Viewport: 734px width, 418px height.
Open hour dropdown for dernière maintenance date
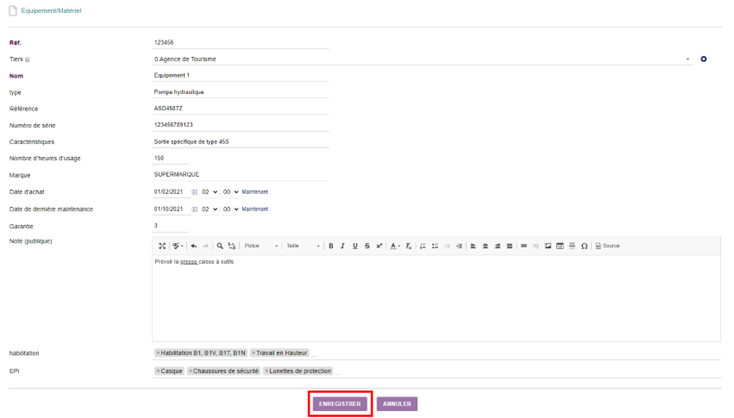click(x=210, y=209)
